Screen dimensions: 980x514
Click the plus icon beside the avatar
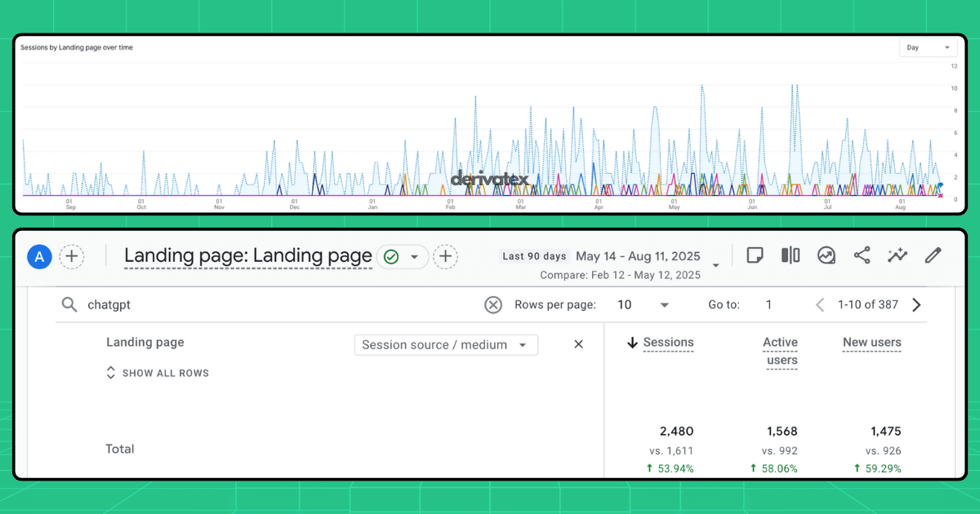pos(72,256)
